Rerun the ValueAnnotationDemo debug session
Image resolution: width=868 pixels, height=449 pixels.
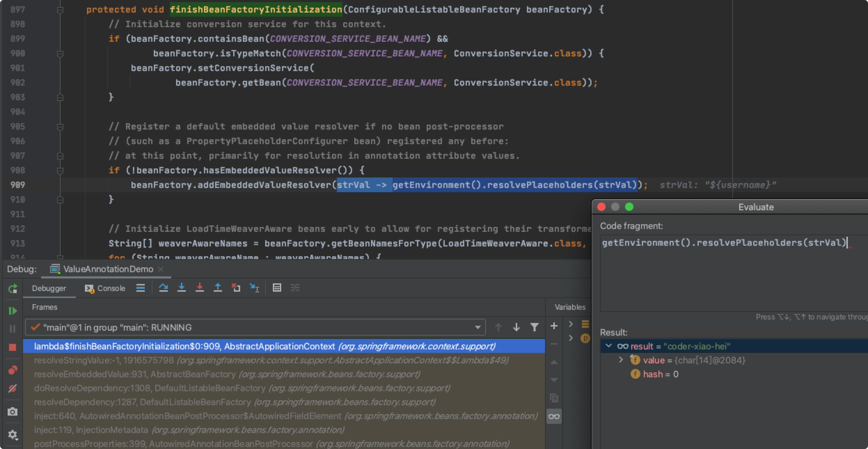pyautogui.click(x=13, y=289)
